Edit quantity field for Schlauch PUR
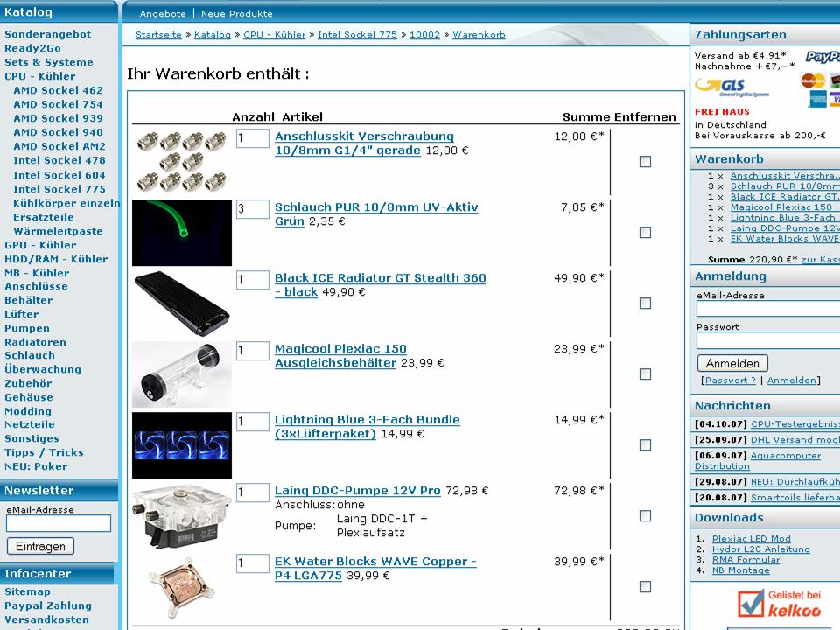Screen dimensions: 840x630 point(252,208)
